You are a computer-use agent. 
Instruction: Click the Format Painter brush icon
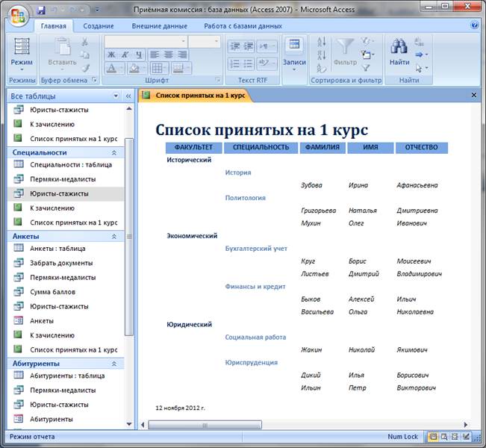[x=86, y=68]
